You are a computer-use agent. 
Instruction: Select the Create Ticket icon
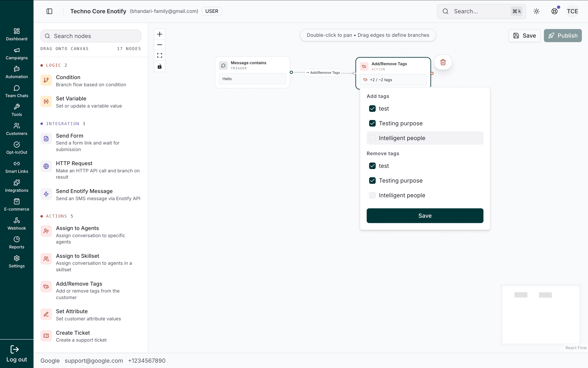pyautogui.click(x=46, y=336)
